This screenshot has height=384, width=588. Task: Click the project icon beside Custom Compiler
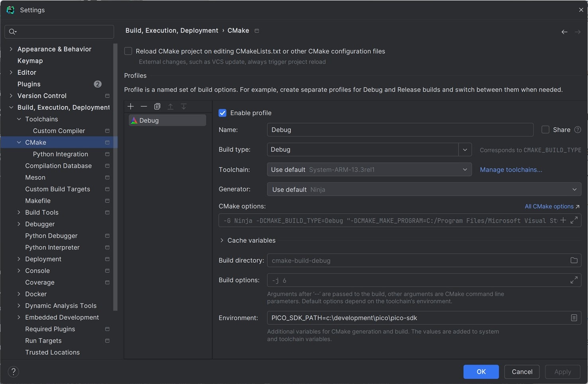107,131
